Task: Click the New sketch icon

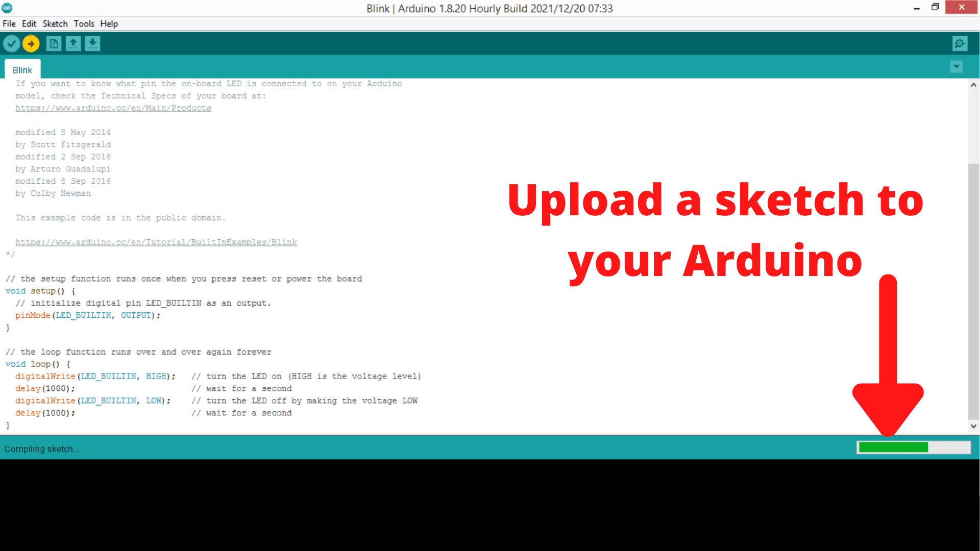Action: pyautogui.click(x=53, y=44)
